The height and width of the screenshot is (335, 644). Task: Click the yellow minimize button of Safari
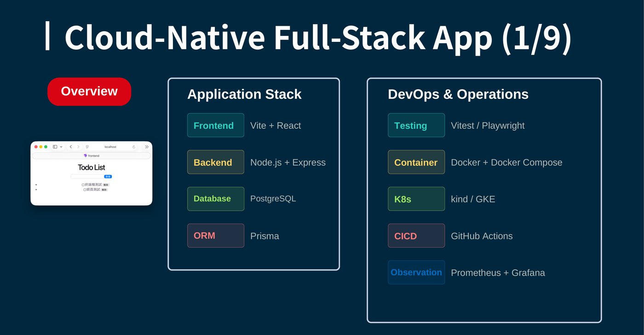pos(41,147)
